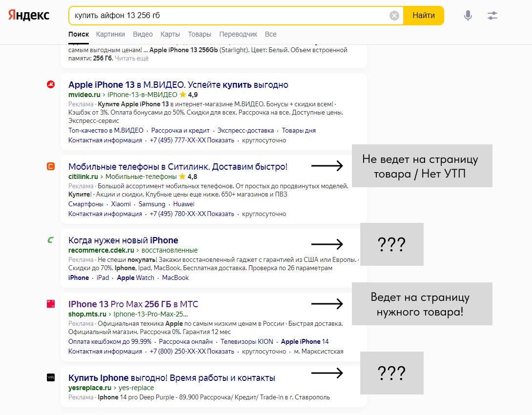Open Когда нужен новый iPhone result
The height and width of the screenshot is (415, 532).
123,240
